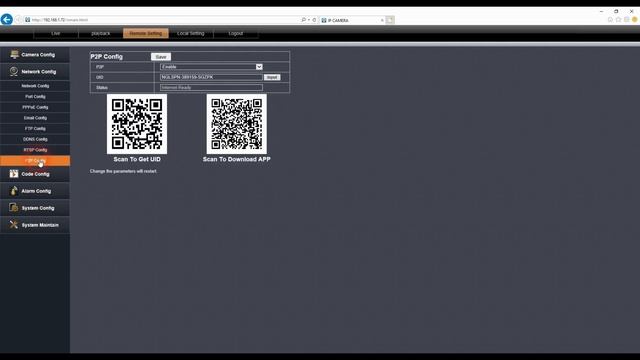Collapse the Network Config section header

point(35,71)
